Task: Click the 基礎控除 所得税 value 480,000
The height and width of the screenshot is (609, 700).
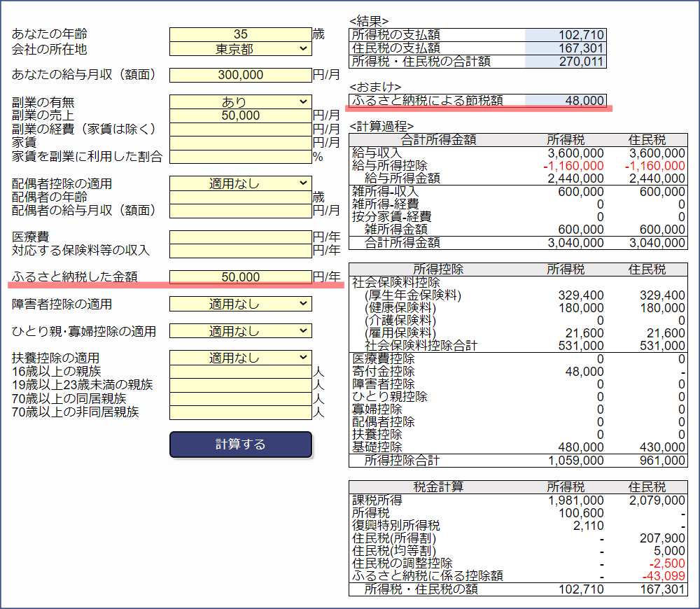Action: tap(581, 447)
